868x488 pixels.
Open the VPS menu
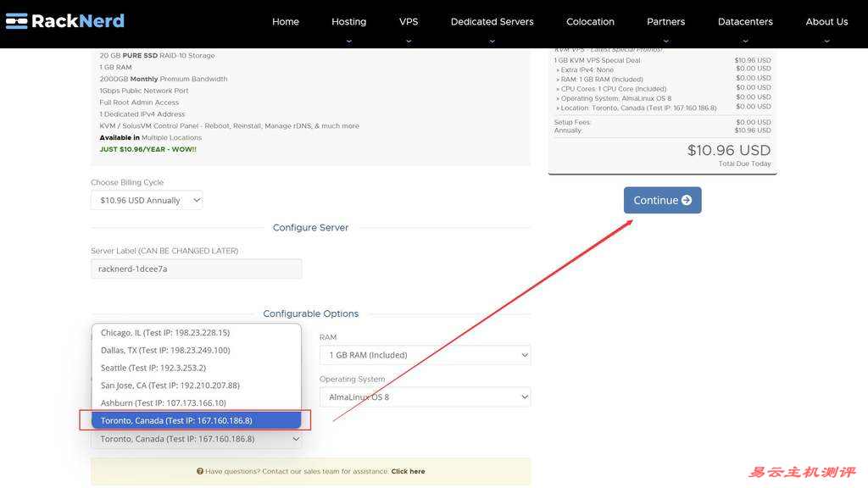[409, 21]
